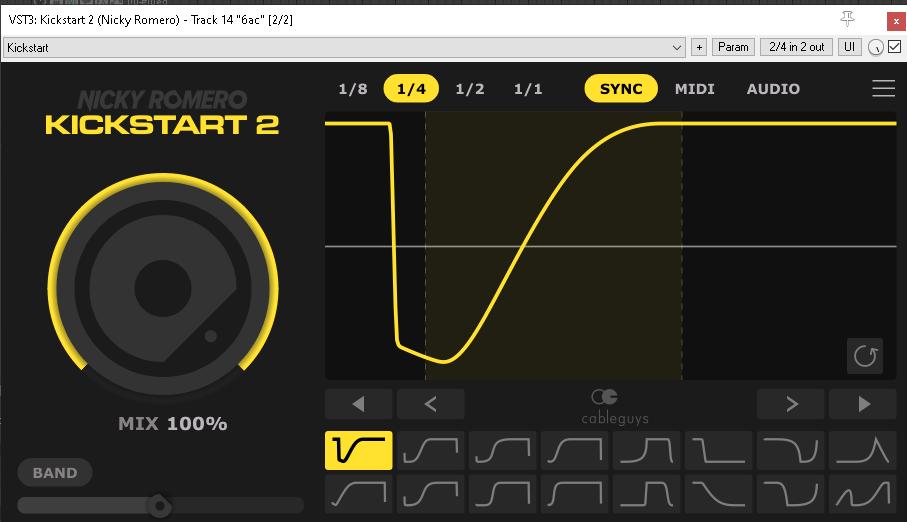Select the eighth wavy preset in bottom row
The height and width of the screenshot is (522, 907).
coord(862,494)
